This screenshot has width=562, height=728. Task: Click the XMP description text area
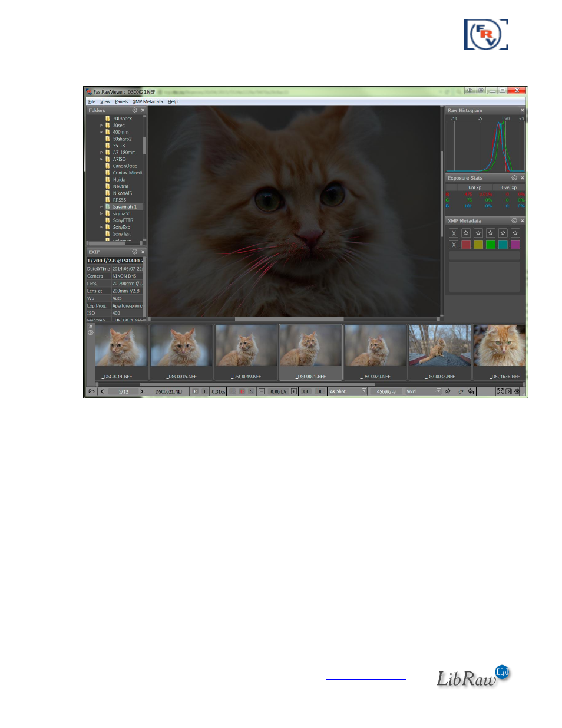coord(484,276)
